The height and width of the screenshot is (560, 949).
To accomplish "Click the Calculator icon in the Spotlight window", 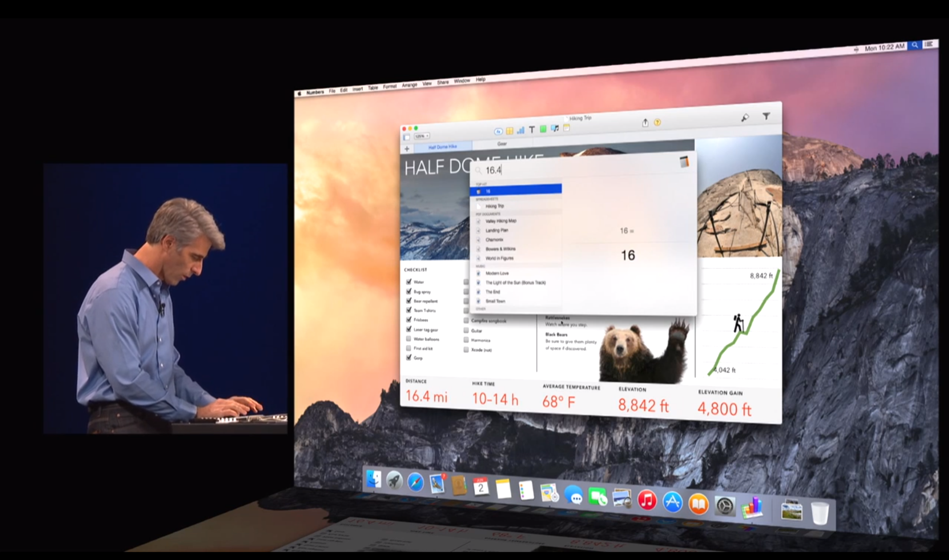I will (x=684, y=162).
